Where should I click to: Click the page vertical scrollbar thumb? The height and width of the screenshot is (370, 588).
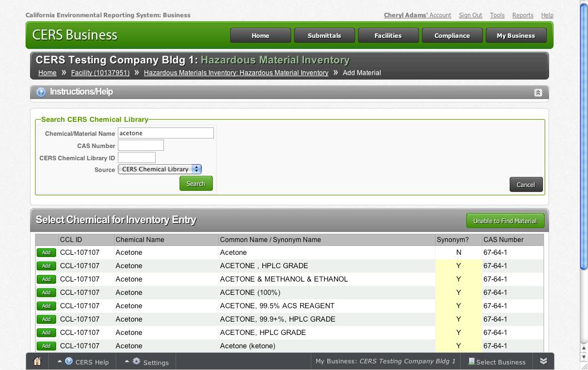584,135
